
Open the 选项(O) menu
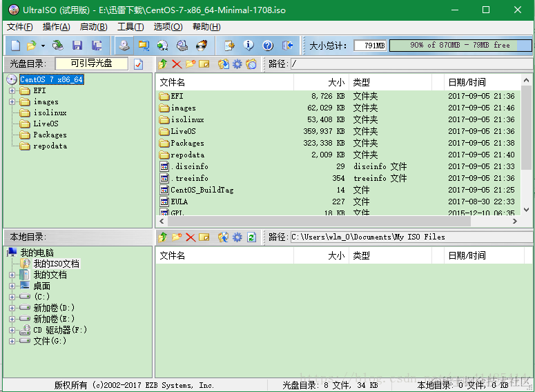point(168,27)
